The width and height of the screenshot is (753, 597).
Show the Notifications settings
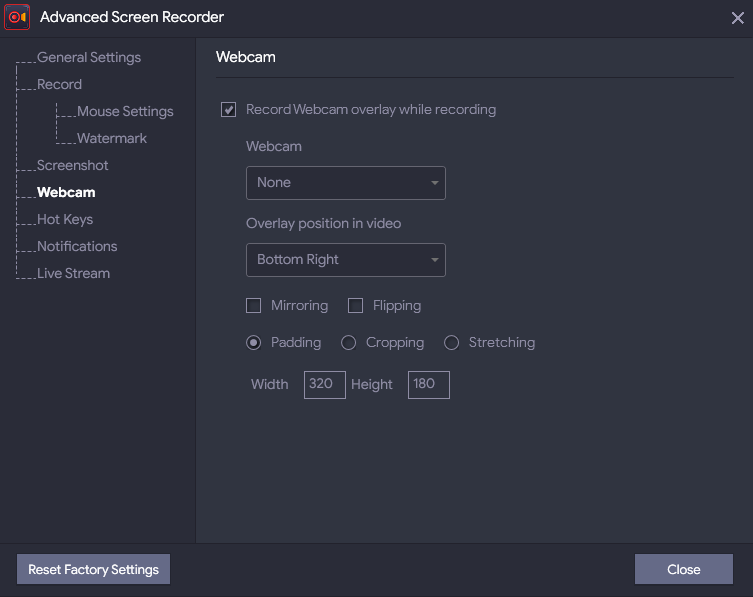point(77,247)
